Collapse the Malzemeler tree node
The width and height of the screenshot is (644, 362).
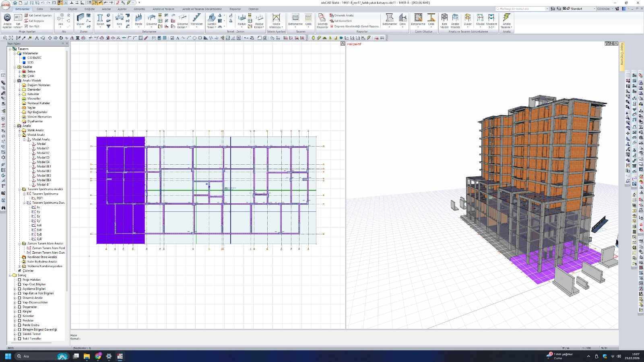pos(15,53)
